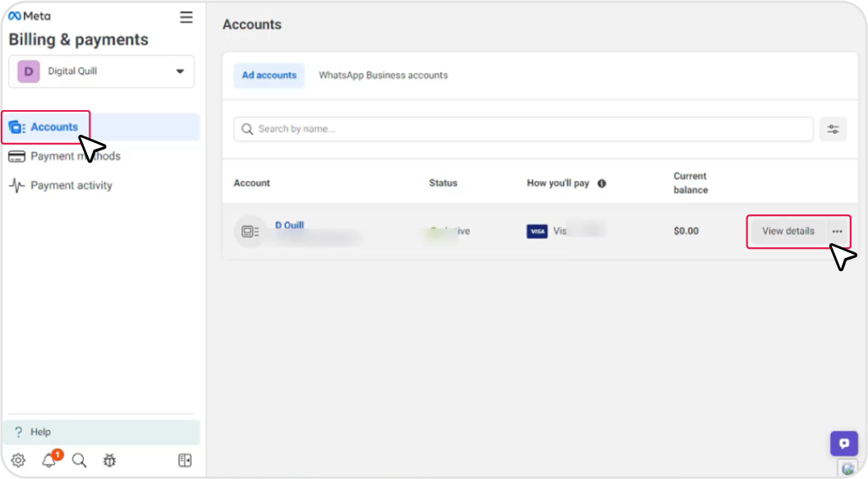868x479 pixels.
Task: Open Payment activity in sidebar
Action: pos(71,186)
